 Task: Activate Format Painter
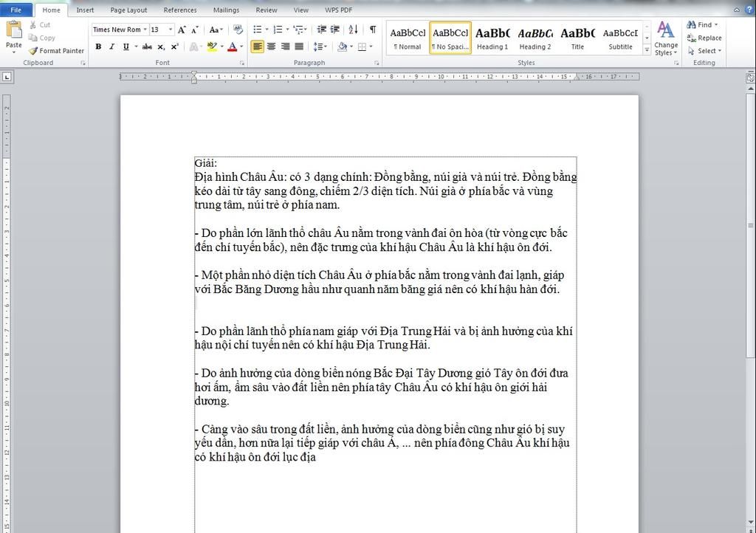[x=56, y=51]
